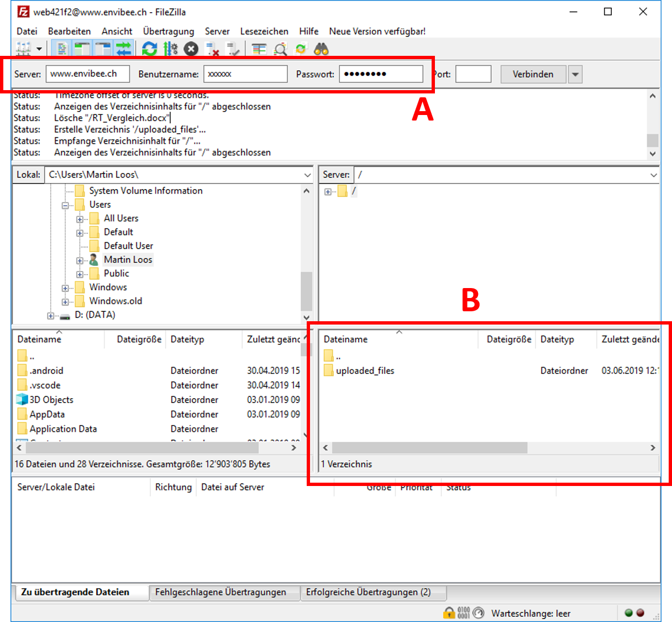Open the Bearbeiten menu
This screenshot has width=672, height=622.
[x=69, y=31]
